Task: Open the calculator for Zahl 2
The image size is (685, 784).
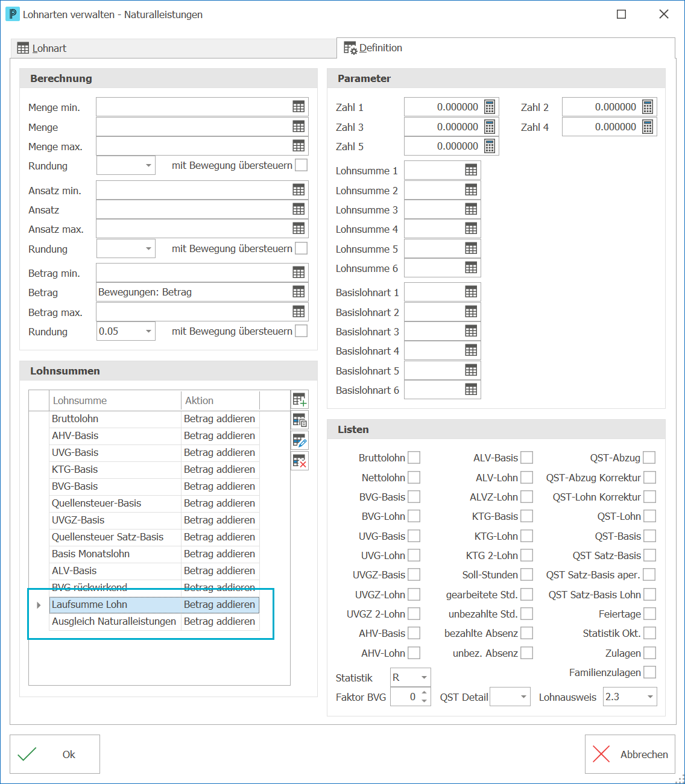Action: click(648, 107)
